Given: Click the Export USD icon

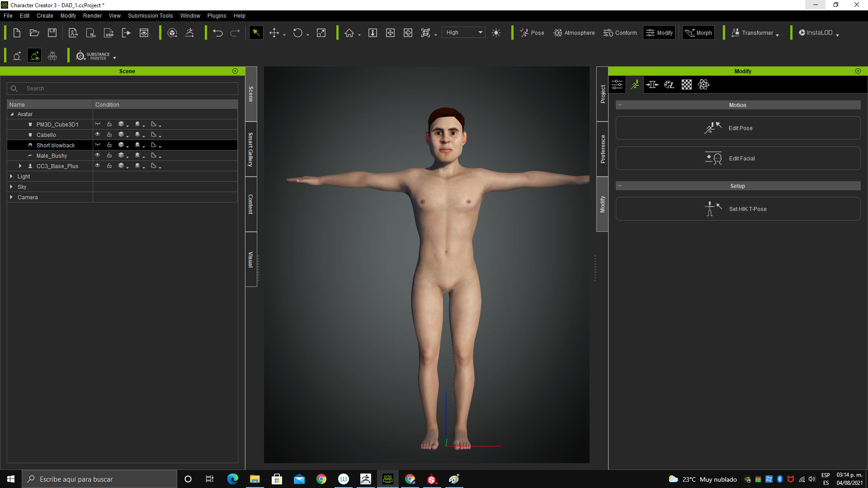Looking at the screenshot, I should (108, 33).
